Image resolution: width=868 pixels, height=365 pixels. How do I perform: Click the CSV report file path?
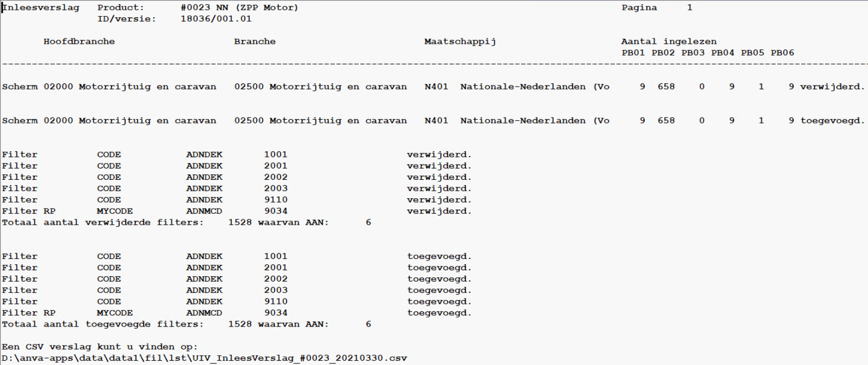204,359
